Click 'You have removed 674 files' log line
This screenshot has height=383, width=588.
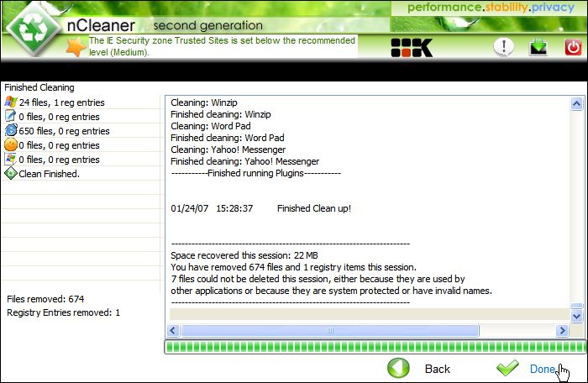click(293, 267)
